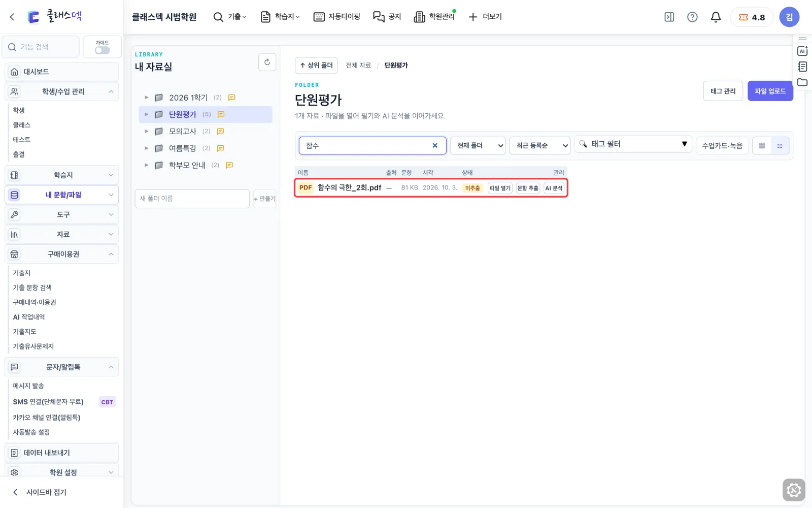
Task: Click AI 분석 for the PDF file
Action: coord(554,188)
